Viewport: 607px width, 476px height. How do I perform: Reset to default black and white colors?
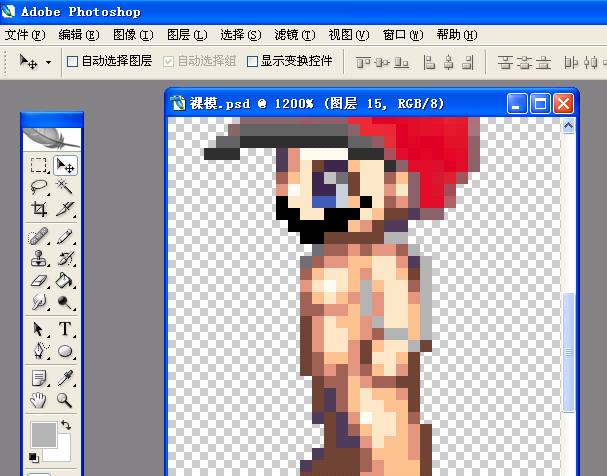tap(34, 457)
